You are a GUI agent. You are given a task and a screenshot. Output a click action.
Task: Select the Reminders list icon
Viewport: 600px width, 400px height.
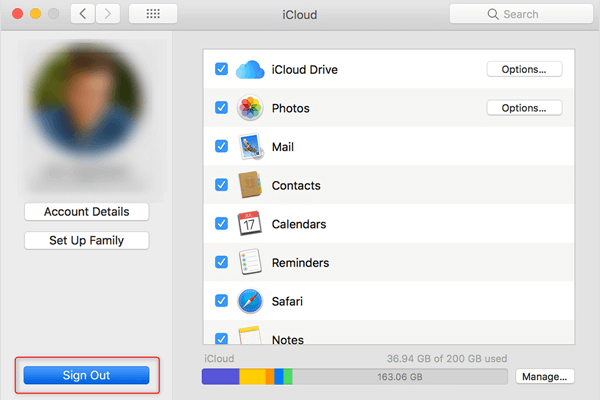tap(250, 263)
